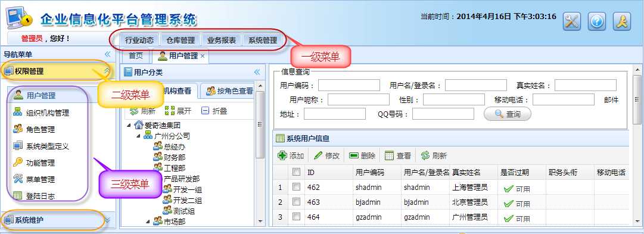Click the yellow logout person icon

[x=622, y=21]
